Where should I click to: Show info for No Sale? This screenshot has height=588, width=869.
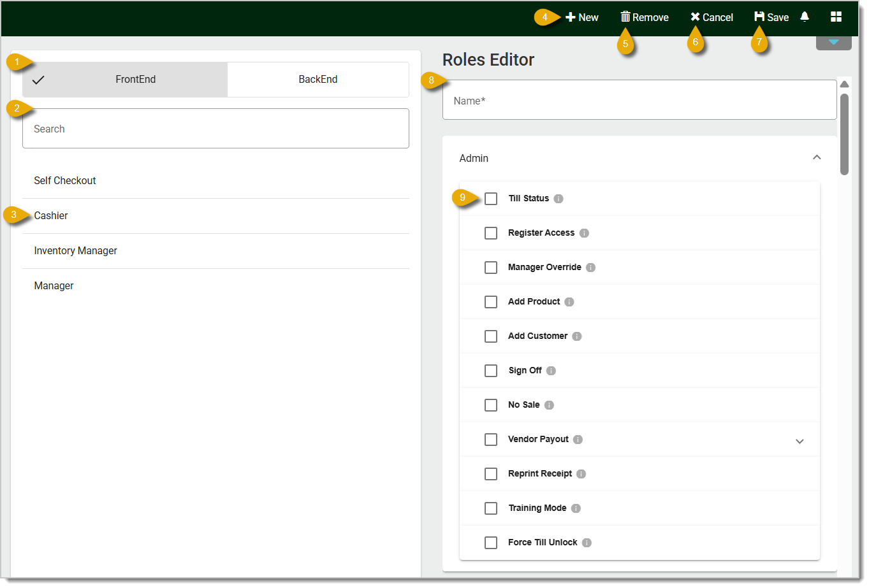pos(550,405)
